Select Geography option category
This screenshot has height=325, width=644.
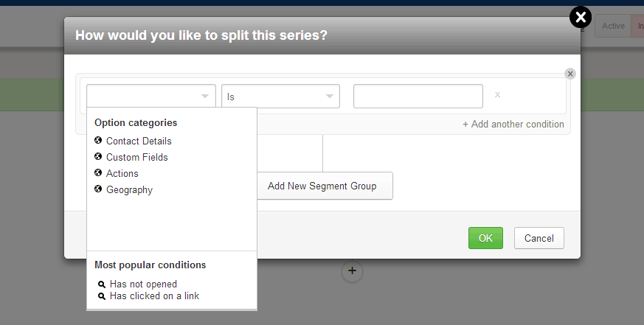point(129,189)
